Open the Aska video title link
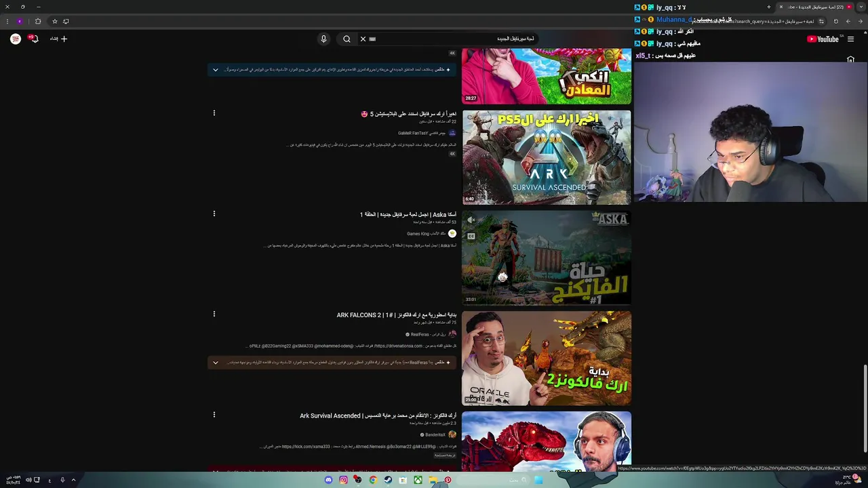 click(x=408, y=214)
